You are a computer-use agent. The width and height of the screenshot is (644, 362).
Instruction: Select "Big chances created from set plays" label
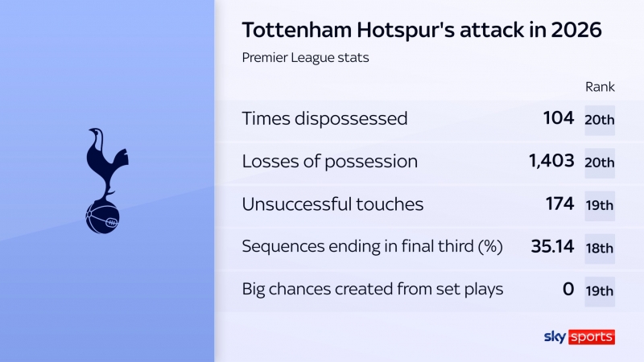point(373,290)
